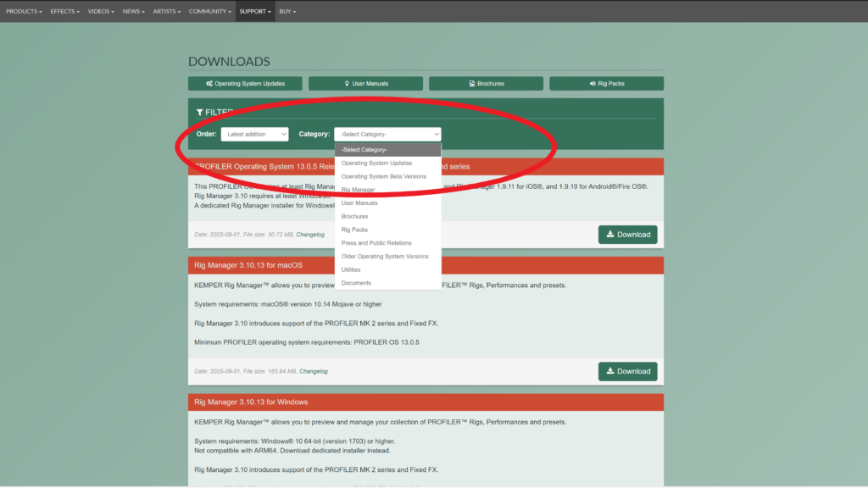Open Changelog link for Rig Manager macOS
Screen dimensions: 868x488
pos(313,371)
